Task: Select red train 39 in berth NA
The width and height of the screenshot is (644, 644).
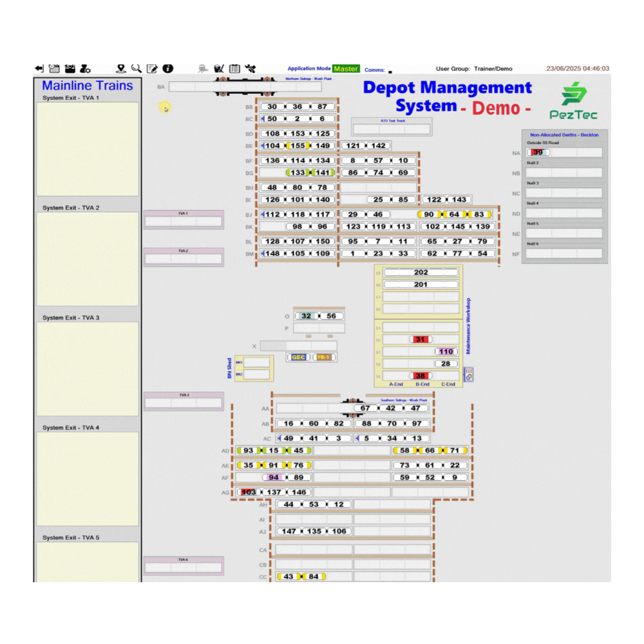Action: coord(538,153)
